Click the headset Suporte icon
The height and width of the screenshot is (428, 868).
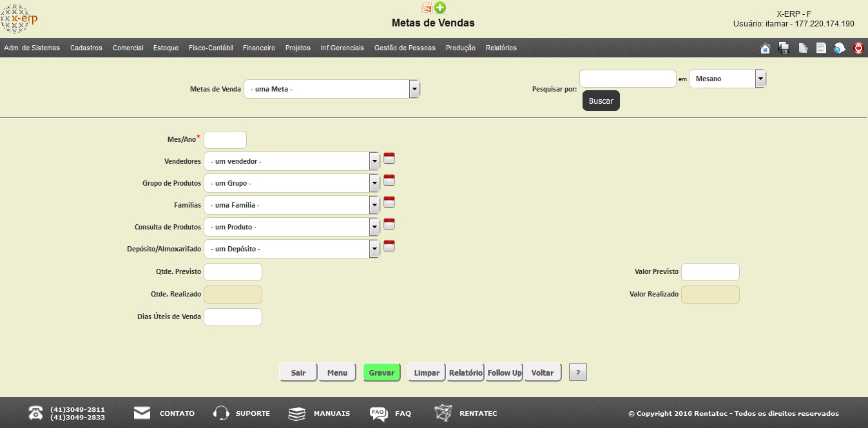(221, 413)
